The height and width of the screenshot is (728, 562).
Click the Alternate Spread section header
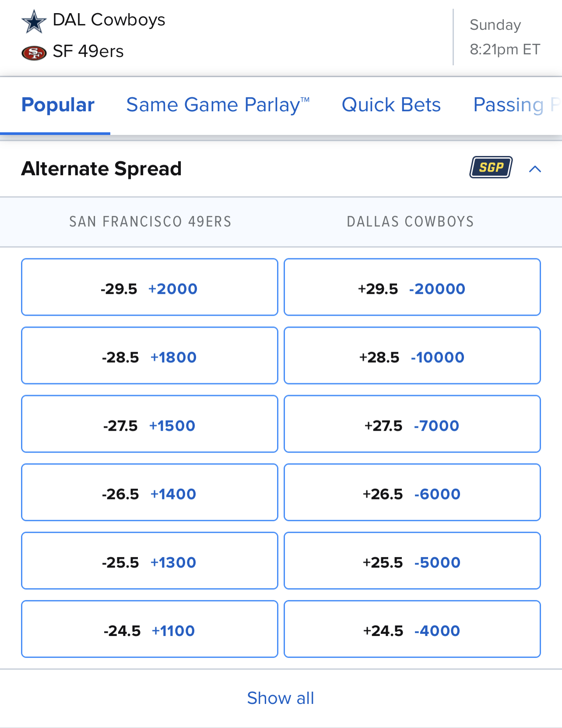point(102,169)
